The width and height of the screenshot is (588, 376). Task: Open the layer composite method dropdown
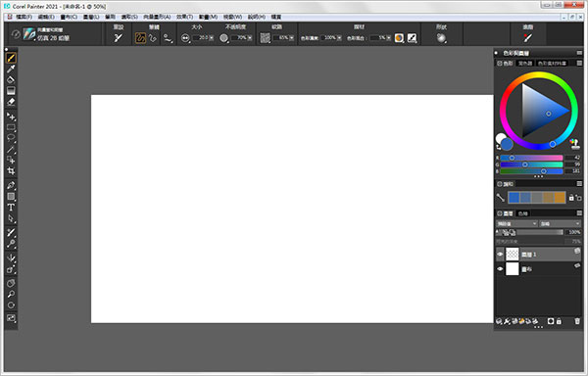click(516, 223)
